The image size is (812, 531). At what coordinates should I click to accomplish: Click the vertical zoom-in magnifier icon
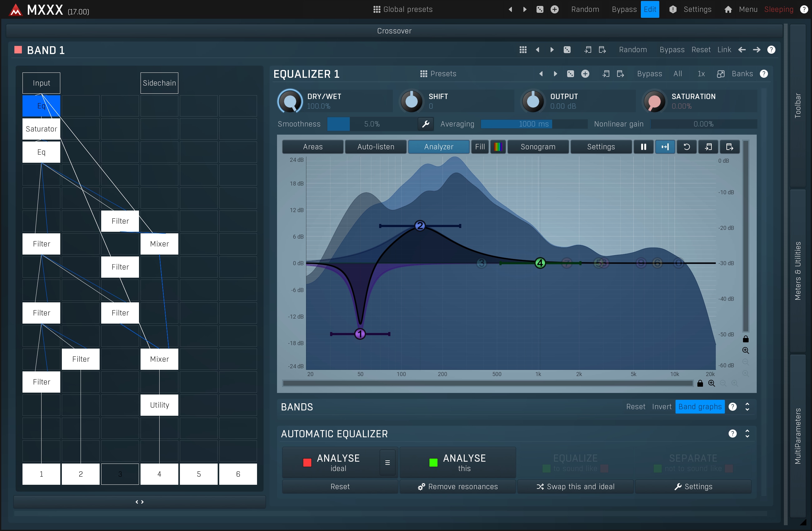click(x=745, y=350)
